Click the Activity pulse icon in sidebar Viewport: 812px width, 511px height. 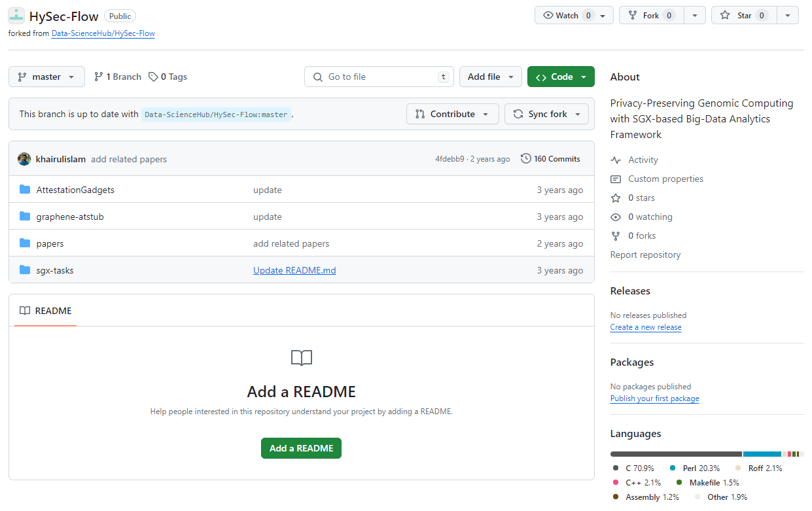[616, 160]
